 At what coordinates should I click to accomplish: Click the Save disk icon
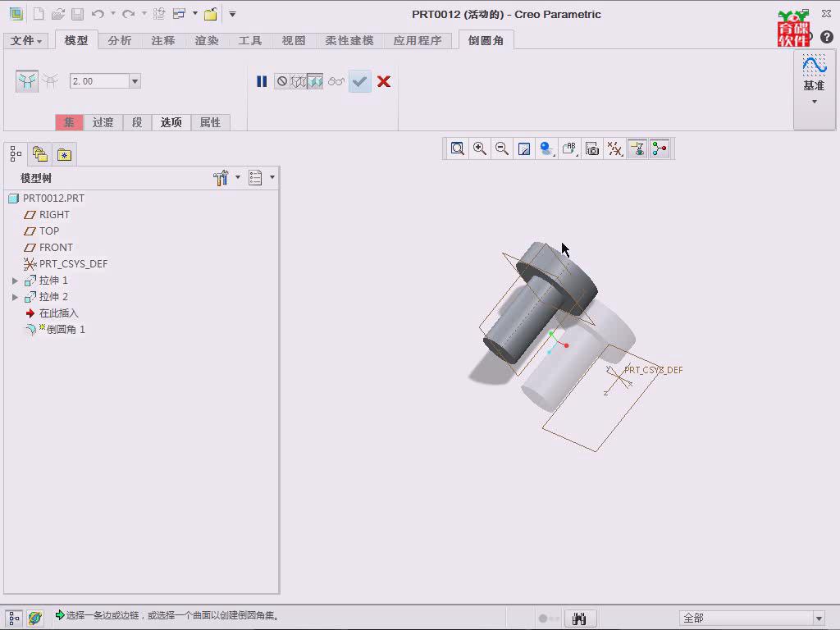78,14
